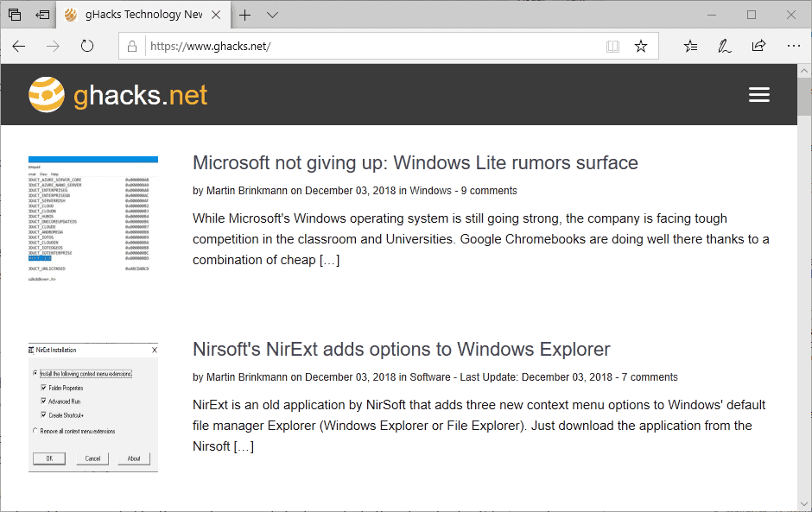The width and height of the screenshot is (812, 512).
Task: Click page scrollbar down arrow
Action: click(x=804, y=503)
